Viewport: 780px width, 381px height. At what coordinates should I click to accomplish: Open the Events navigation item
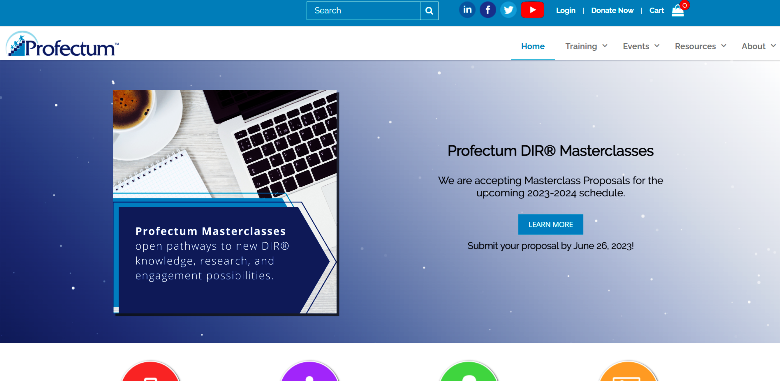[x=636, y=46]
